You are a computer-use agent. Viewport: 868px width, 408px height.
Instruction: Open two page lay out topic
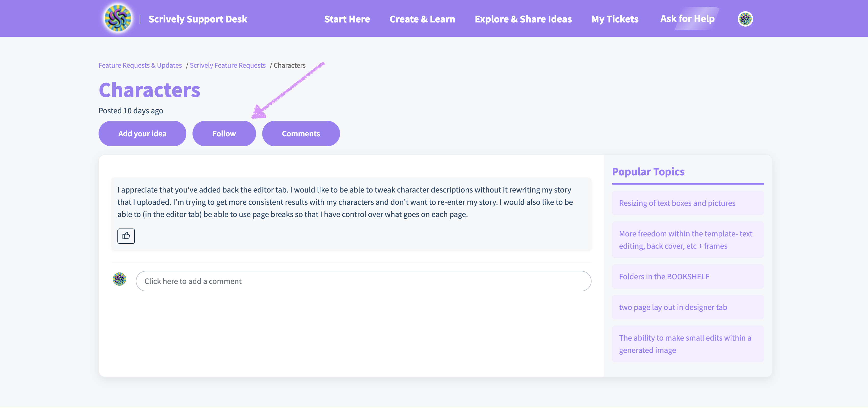(672, 307)
